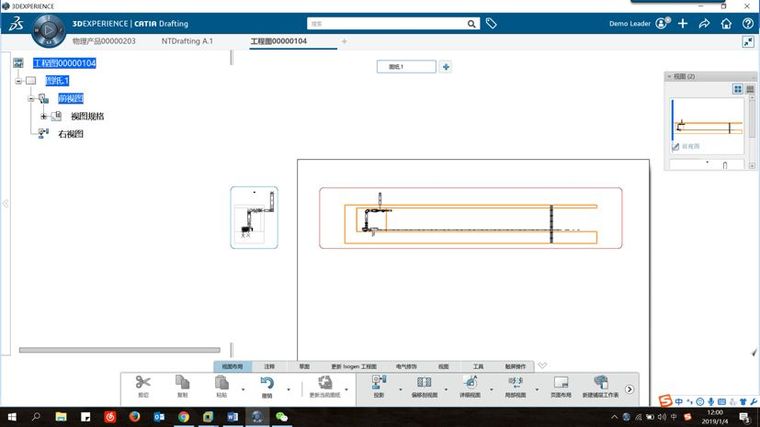Select the 注释 action bar tab
760x427 pixels.
pyautogui.click(x=269, y=366)
